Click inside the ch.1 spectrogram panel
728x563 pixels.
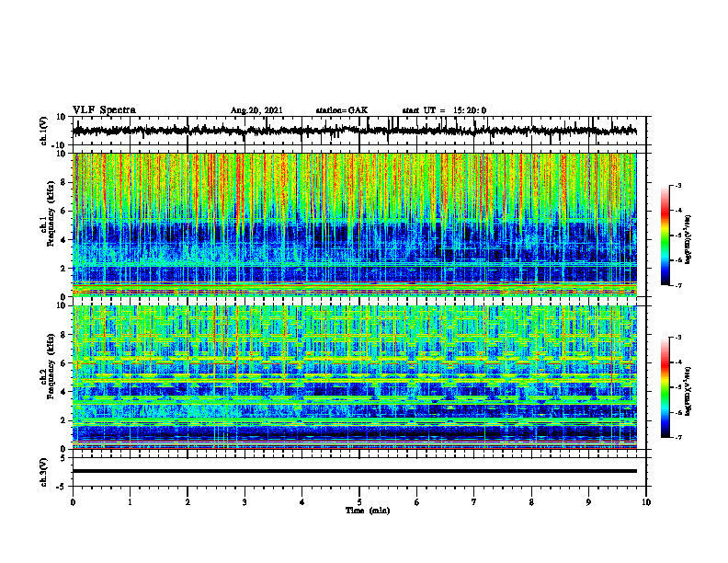[x=354, y=224]
